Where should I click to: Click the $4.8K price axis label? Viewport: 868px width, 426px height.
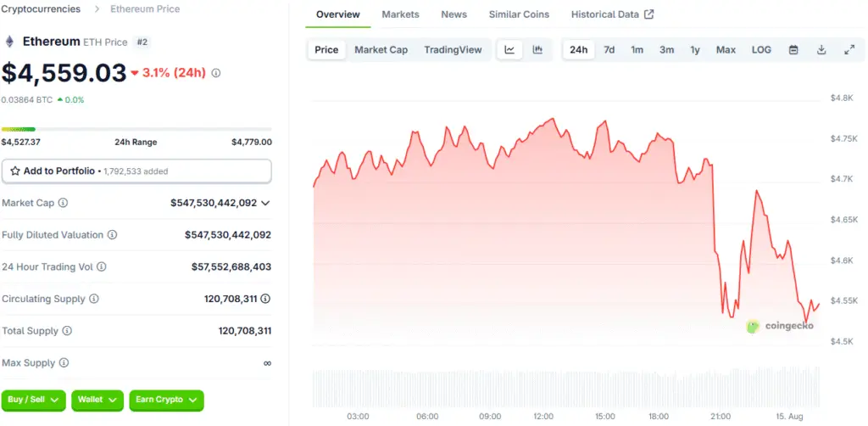841,98
